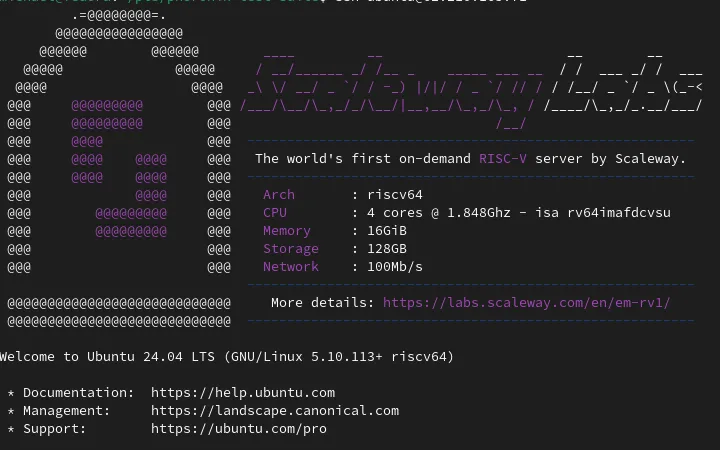This screenshot has width=720, height=450.
Task: Click the 'More details:' text
Action: 323,303
